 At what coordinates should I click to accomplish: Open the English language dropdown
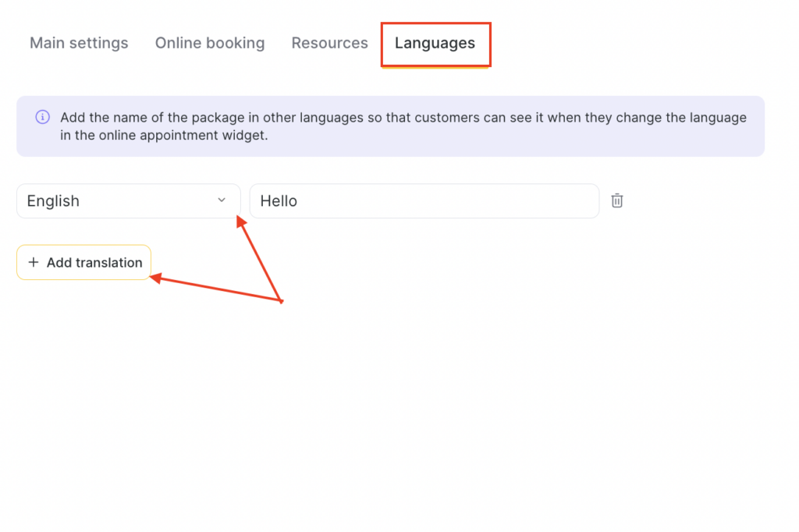coord(128,200)
